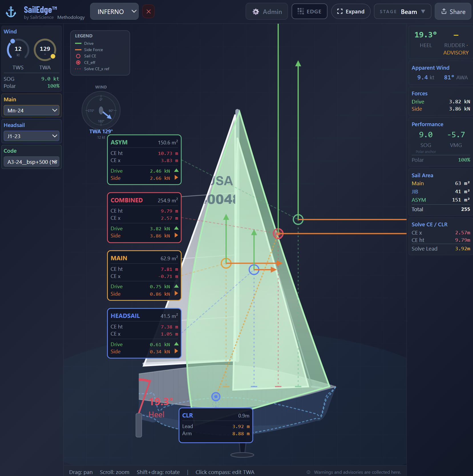Click the EDGE grid icon button
473x476 pixels.
click(x=309, y=11)
